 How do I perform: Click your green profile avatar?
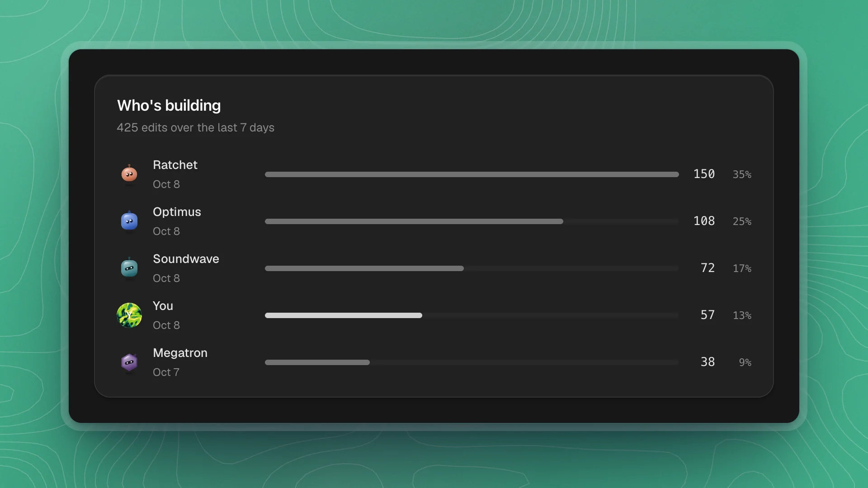coord(129,315)
